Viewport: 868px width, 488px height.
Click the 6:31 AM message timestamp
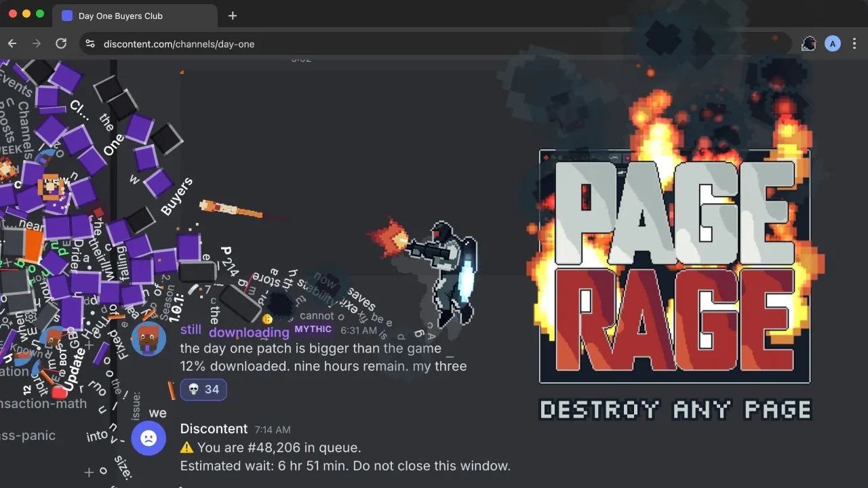pyautogui.click(x=359, y=331)
